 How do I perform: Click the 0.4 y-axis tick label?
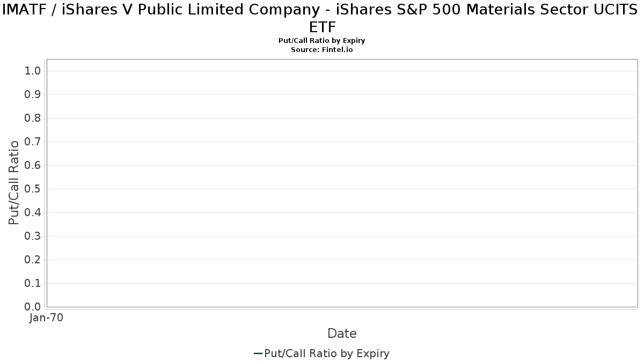33,212
